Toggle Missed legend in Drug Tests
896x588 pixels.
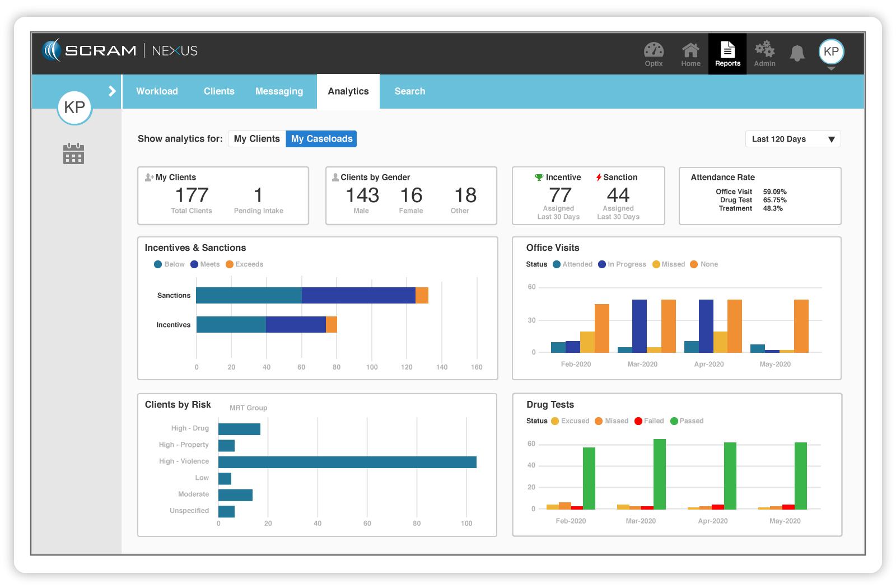tap(612, 421)
